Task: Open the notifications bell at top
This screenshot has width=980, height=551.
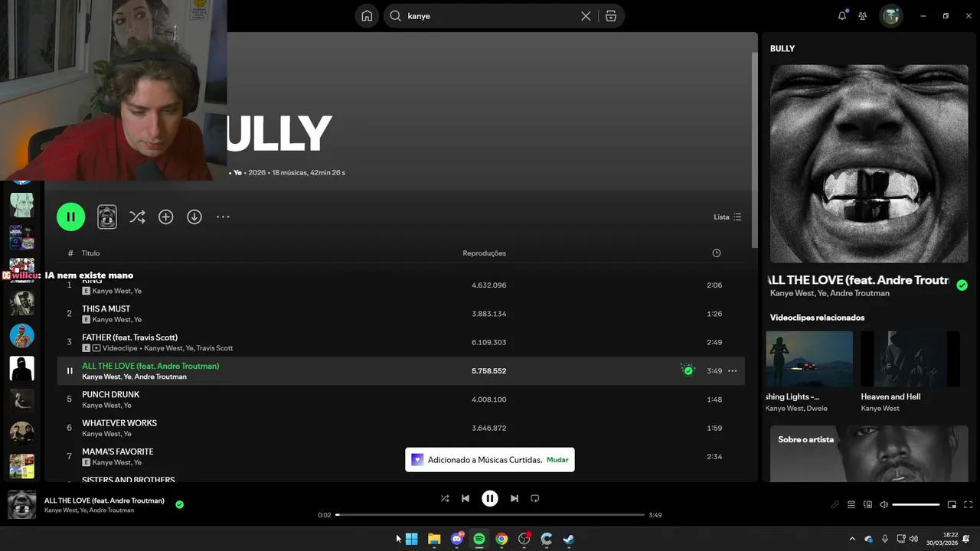Action: pyautogui.click(x=842, y=15)
